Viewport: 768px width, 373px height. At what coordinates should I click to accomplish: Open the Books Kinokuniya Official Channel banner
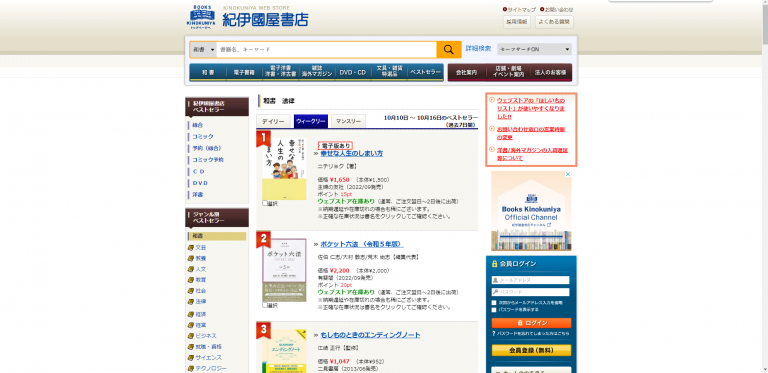coord(531,211)
